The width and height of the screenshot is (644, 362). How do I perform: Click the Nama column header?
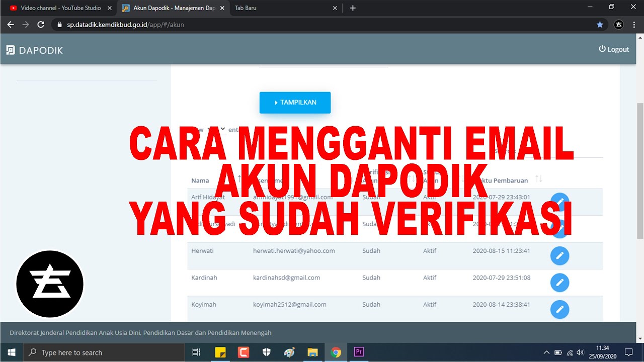click(200, 180)
